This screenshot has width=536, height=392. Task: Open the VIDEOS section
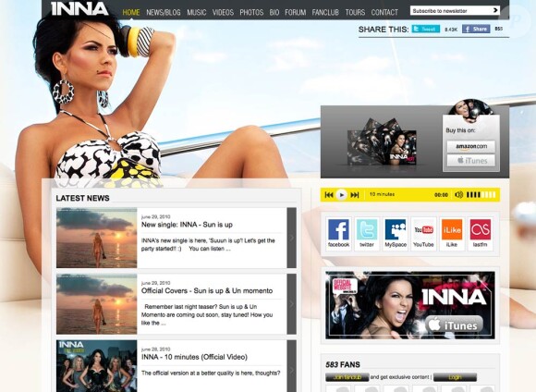224,13
